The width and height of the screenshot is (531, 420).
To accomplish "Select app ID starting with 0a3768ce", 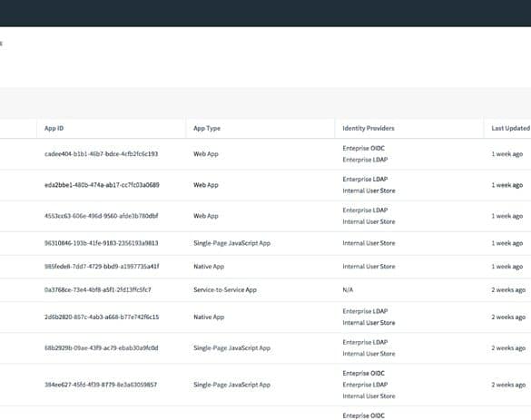I will [x=98, y=289].
